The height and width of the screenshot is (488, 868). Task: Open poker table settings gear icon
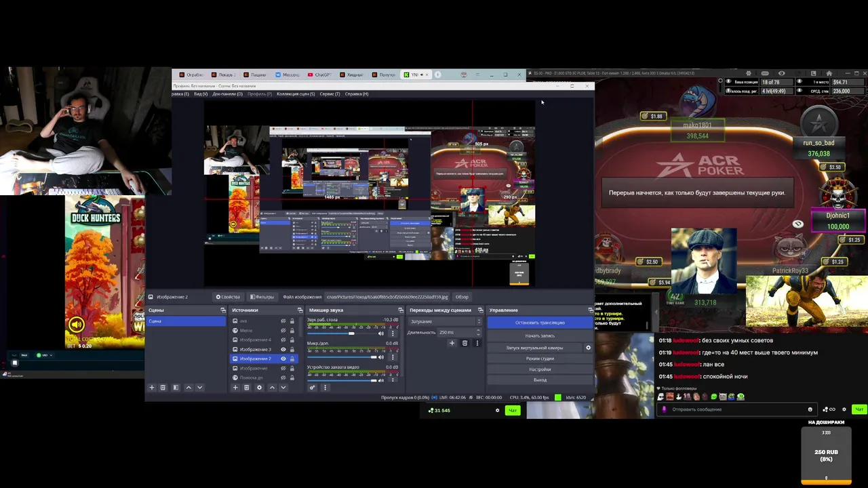pos(749,73)
